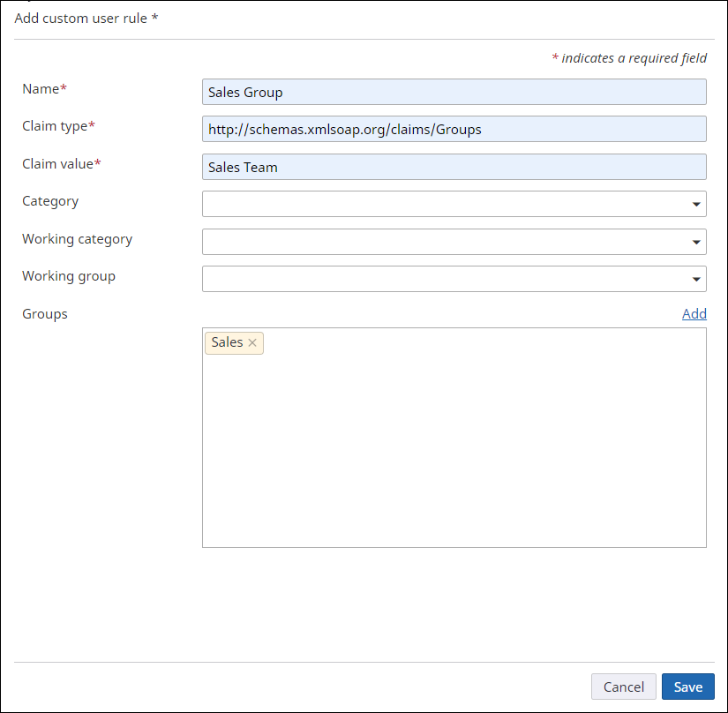Click the Claim type URL field
The width and height of the screenshot is (728, 713).
441,129
